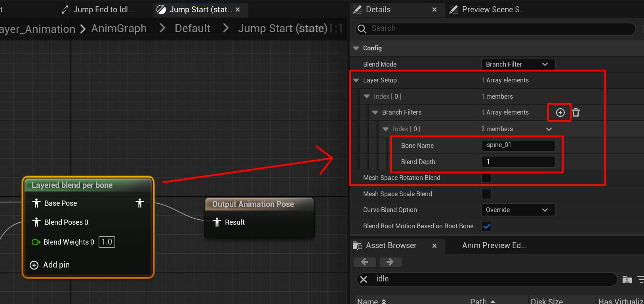Image resolution: width=644 pixels, height=304 pixels.
Task: Navigate to Jump Start (state) breadcrumb
Action: click(x=282, y=29)
